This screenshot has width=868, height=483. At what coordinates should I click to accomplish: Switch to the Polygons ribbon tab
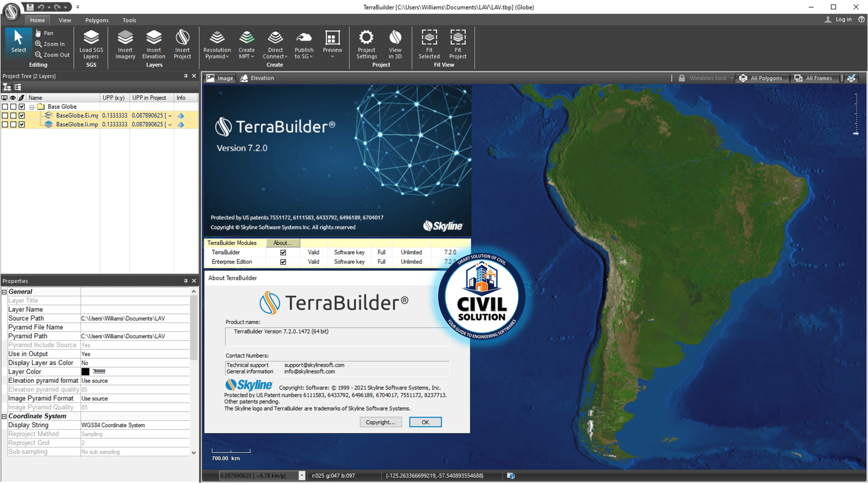[x=97, y=20]
